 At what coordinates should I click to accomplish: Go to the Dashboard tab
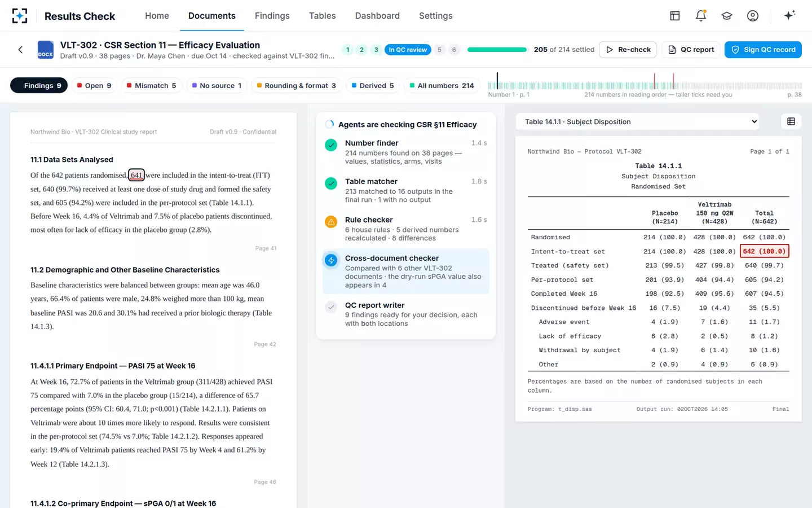pyautogui.click(x=377, y=16)
